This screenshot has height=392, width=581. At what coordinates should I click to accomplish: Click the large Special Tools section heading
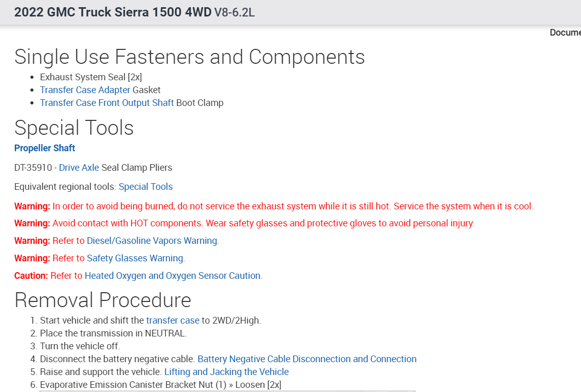(x=74, y=128)
